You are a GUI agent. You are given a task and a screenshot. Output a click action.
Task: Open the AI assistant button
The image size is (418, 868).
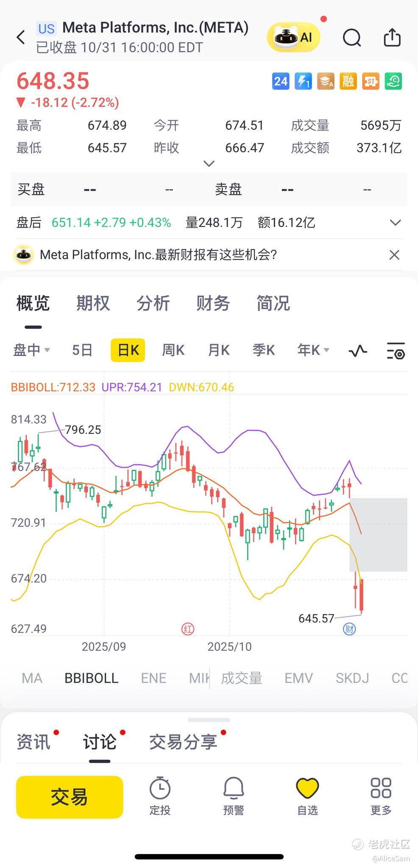point(293,37)
